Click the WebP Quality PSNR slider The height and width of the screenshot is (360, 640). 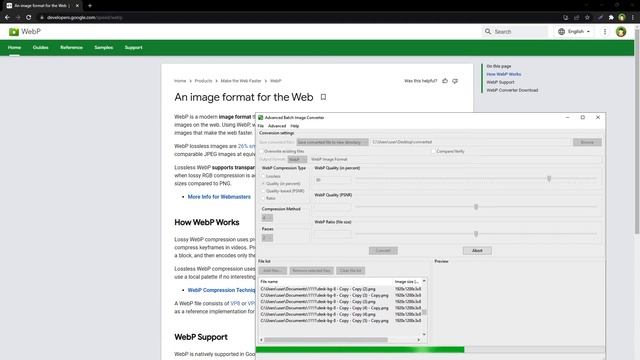click(x=476, y=207)
